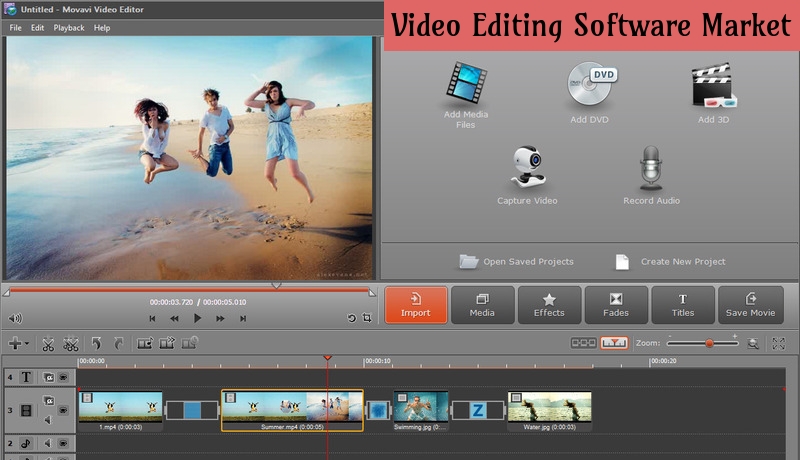Viewport: 800px width, 460px height.
Task: Toggle track 4 visibility eye
Action: (63, 377)
